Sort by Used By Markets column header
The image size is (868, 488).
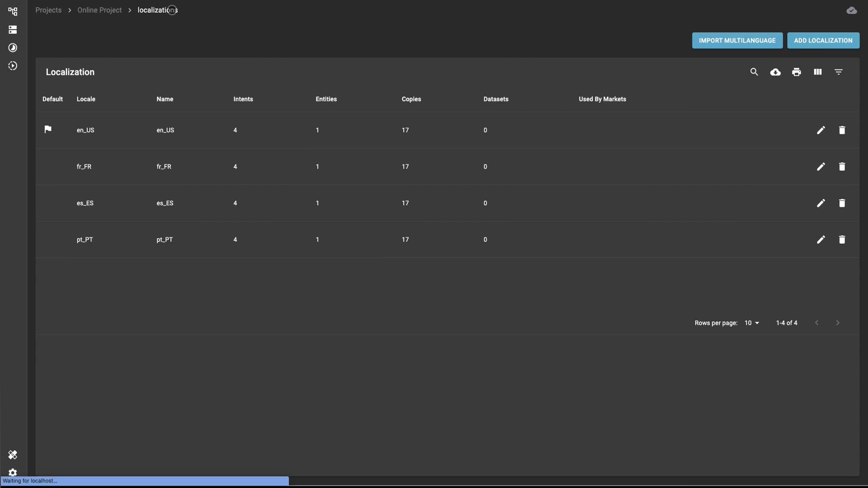coord(603,99)
